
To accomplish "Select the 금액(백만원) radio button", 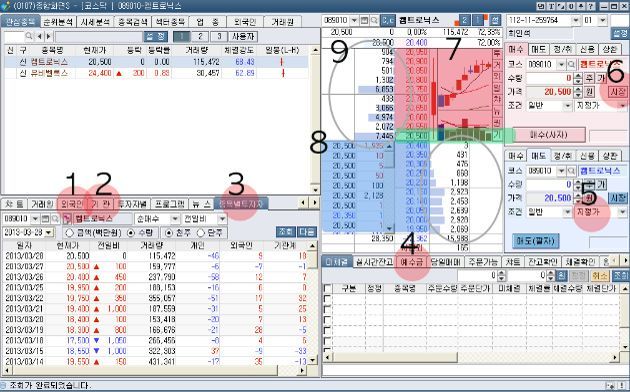I will click(x=70, y=233).
